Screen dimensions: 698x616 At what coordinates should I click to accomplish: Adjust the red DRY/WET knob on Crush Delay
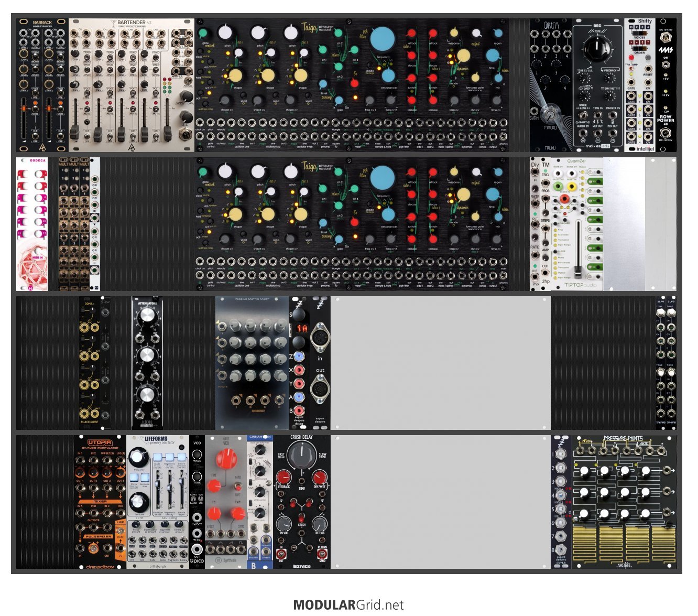click(320, 478)
